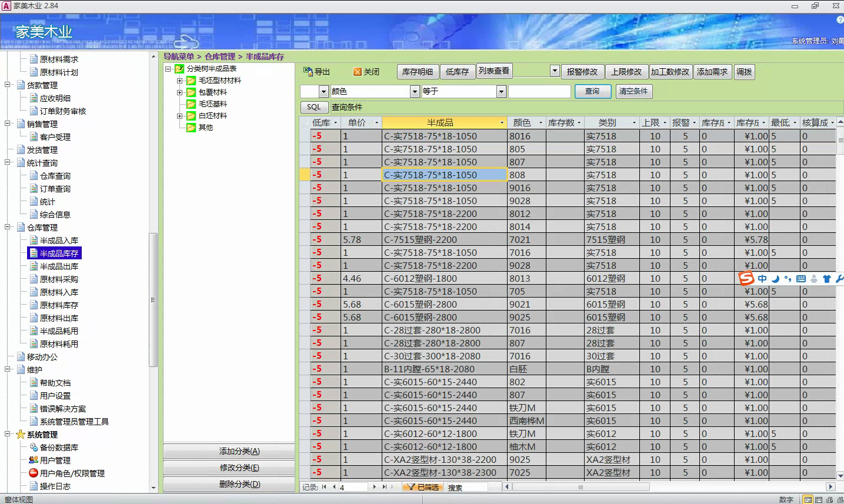Click the Sogou input method logo icon
The height and width of the screenshot is (504, 844).
click(x=746, y=278)
